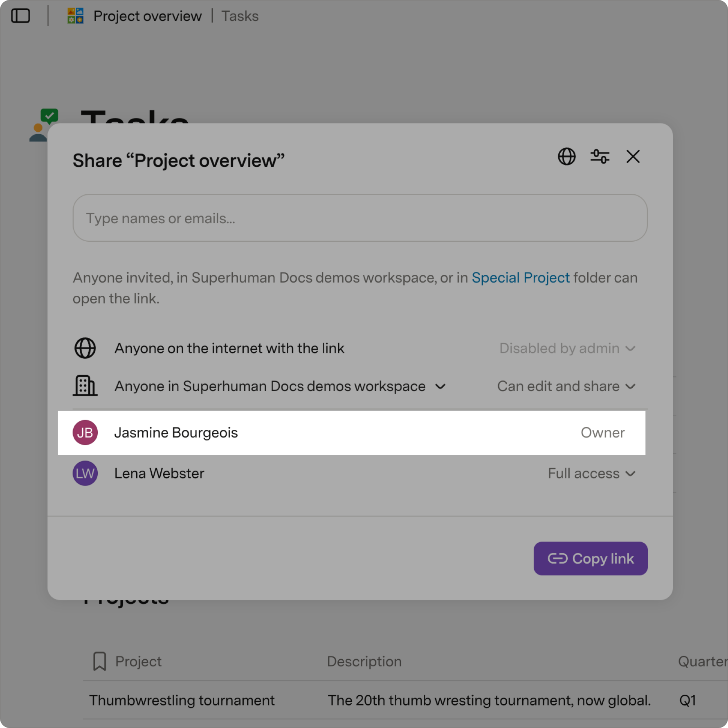Close the Share dialog
This screenshot has width=728, height=728.
(x=633, y=157)
